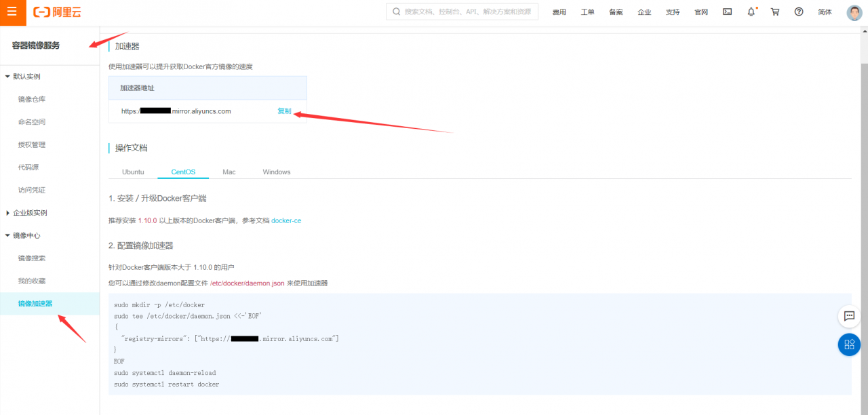This screenshot has height=415, width=868.
Task: Click the blue widget icon at bottom right
Action: click(849, 344)
